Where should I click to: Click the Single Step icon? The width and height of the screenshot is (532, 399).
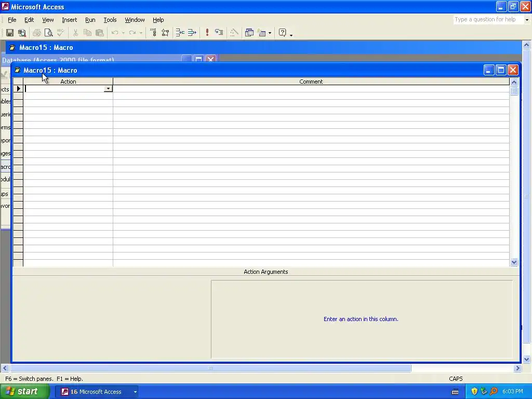(219, 33)
